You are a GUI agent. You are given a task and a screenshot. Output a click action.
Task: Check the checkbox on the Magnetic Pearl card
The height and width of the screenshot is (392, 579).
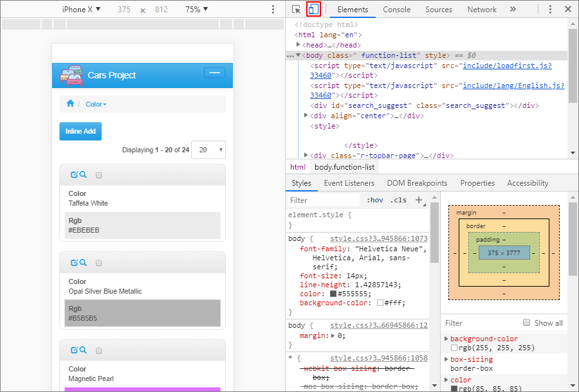98,350
